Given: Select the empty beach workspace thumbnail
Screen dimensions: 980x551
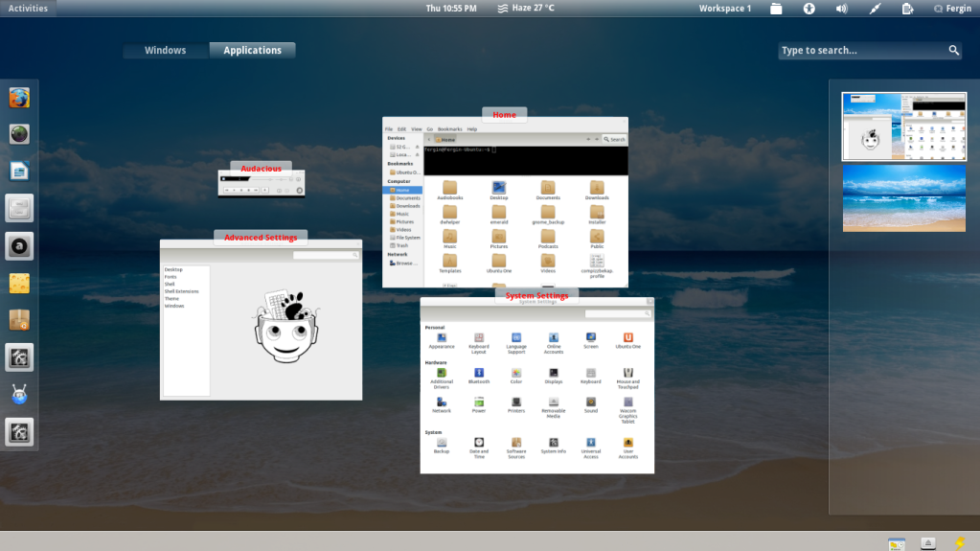Looking at the screenshot, I should pyautogui.click(x=903, y=198).
